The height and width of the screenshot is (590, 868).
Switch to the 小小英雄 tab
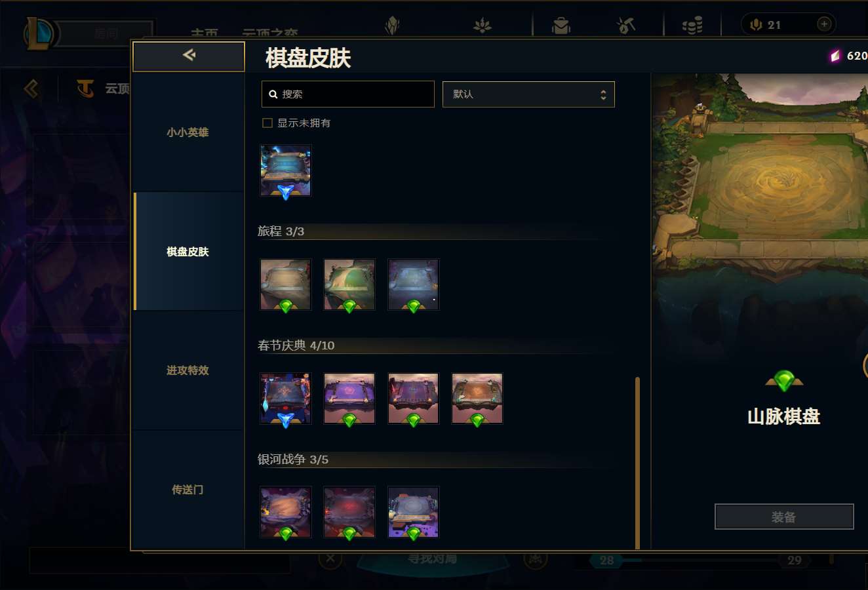coord(187,132)
